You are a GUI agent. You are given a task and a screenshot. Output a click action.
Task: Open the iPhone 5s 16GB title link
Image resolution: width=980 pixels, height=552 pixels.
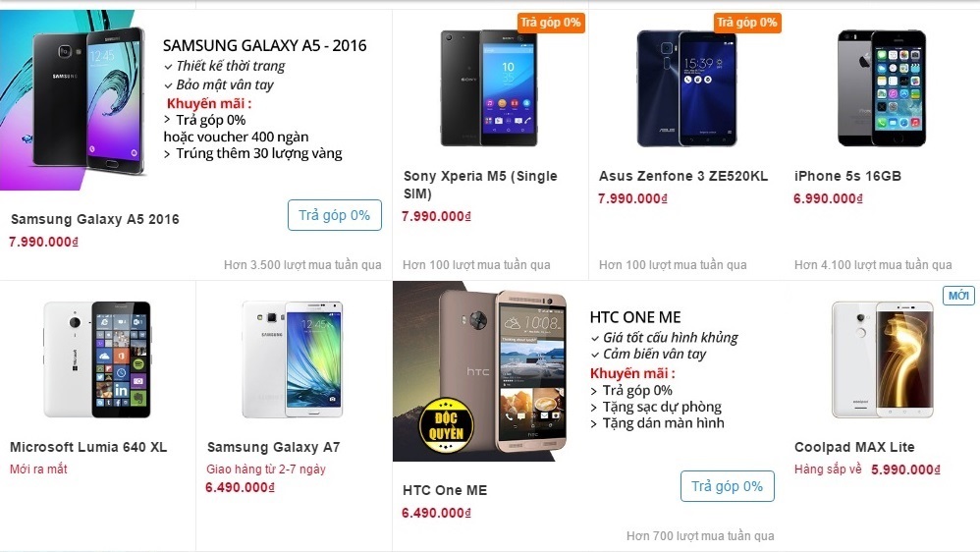click(847, 176)
